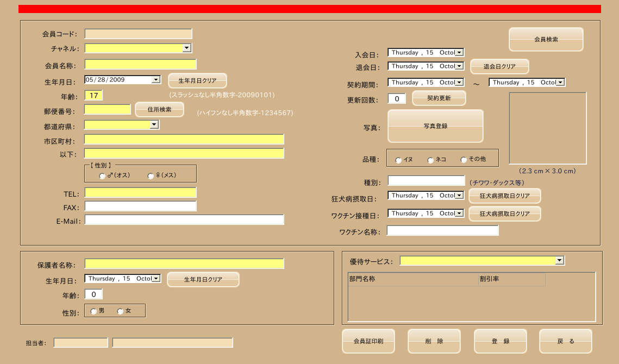Select the ♀(メス) gender radio button

(151, 176)
